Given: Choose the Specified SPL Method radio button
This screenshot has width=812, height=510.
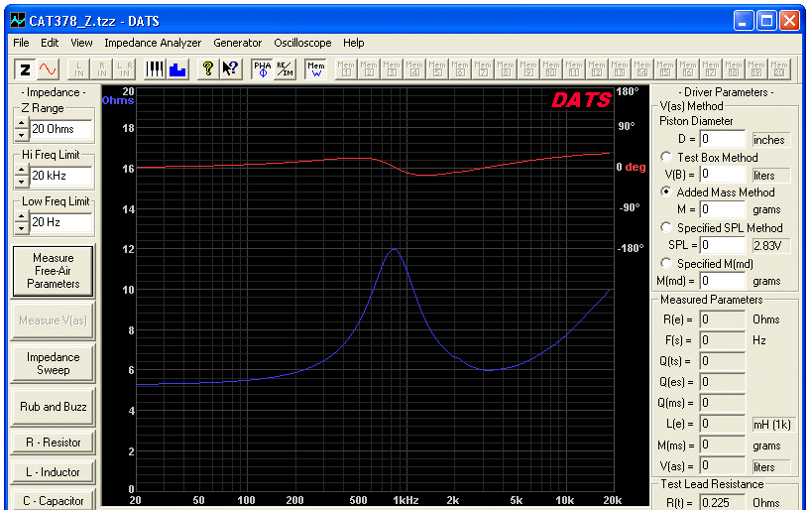Looking at the screenshot, I should pyautogui.click(x=666, y=227).
